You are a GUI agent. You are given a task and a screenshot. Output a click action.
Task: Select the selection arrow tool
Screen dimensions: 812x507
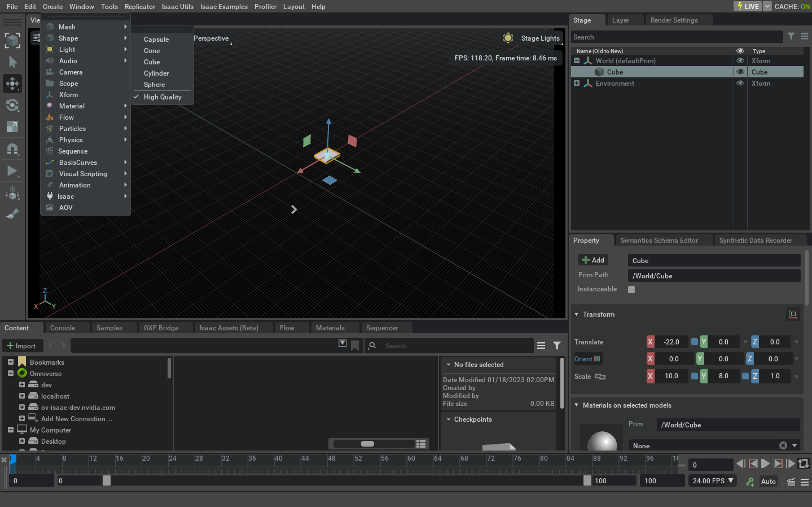coord(12,62)
